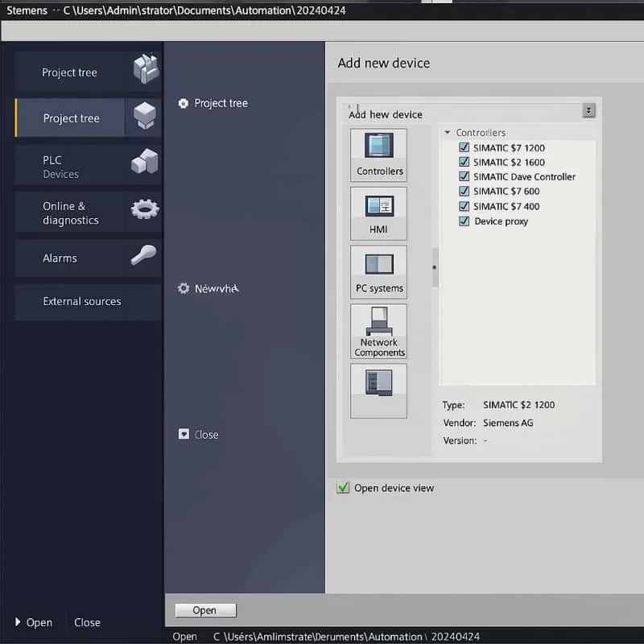Click the gear icon beside Online & diagnostics
Viewport: 644px width, 644px height.
coord(145,209)
